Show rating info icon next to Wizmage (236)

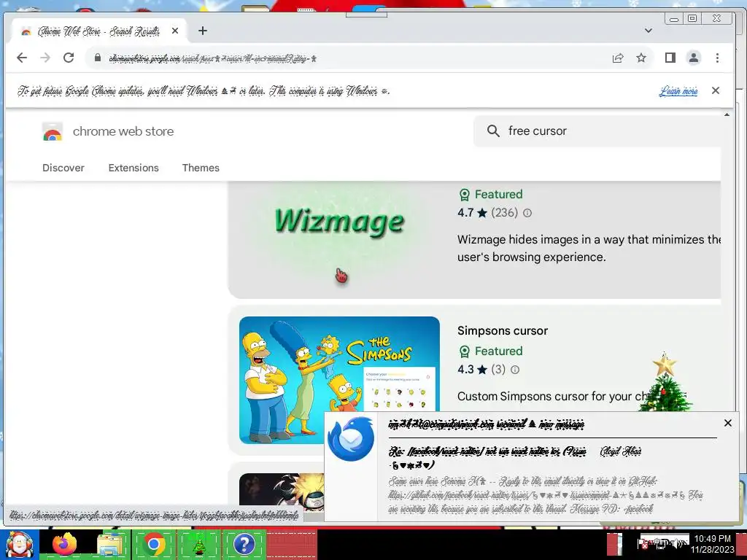tap(527, 213)
